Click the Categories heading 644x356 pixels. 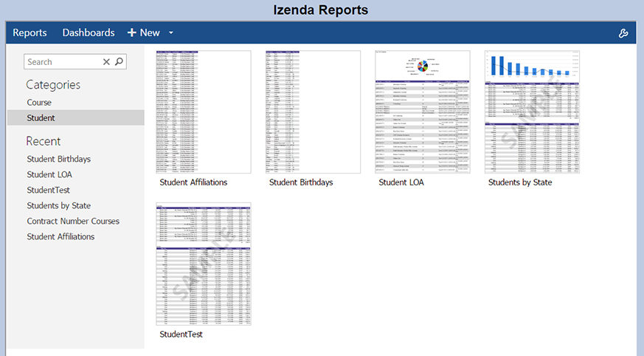coord(53,85)
